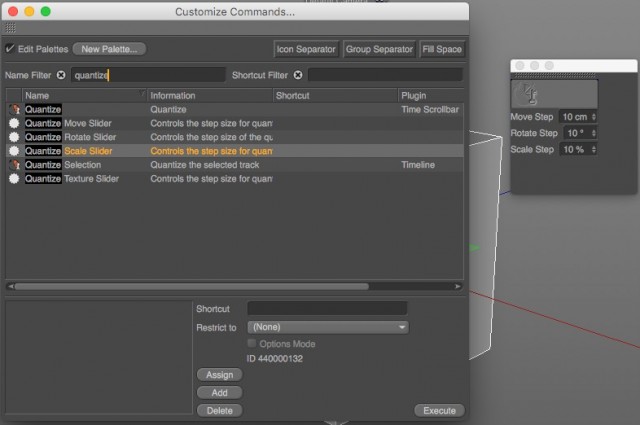Clear the Name Filter with its X icon
640x425 pixels.
[61, 75]
